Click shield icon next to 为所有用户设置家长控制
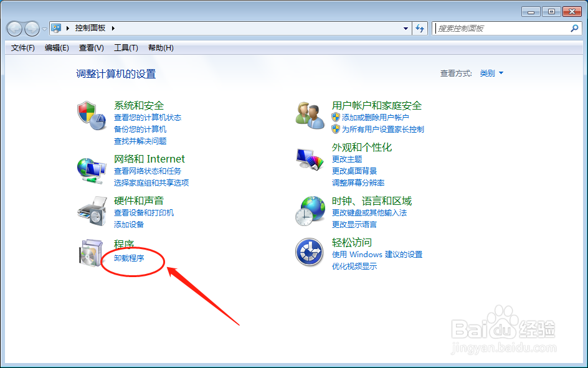 pyautogui.click(x=336, y=130)
